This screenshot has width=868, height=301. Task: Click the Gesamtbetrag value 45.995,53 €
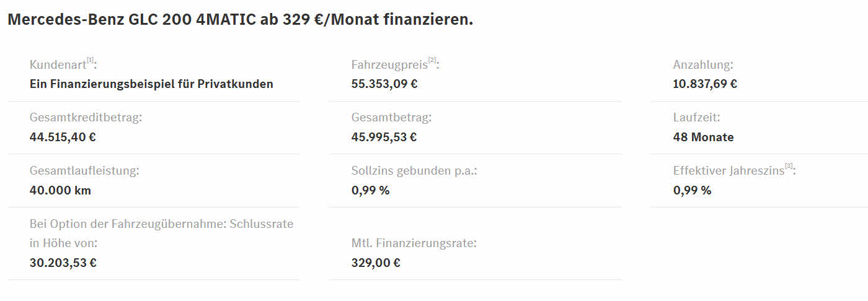(384, 137)
